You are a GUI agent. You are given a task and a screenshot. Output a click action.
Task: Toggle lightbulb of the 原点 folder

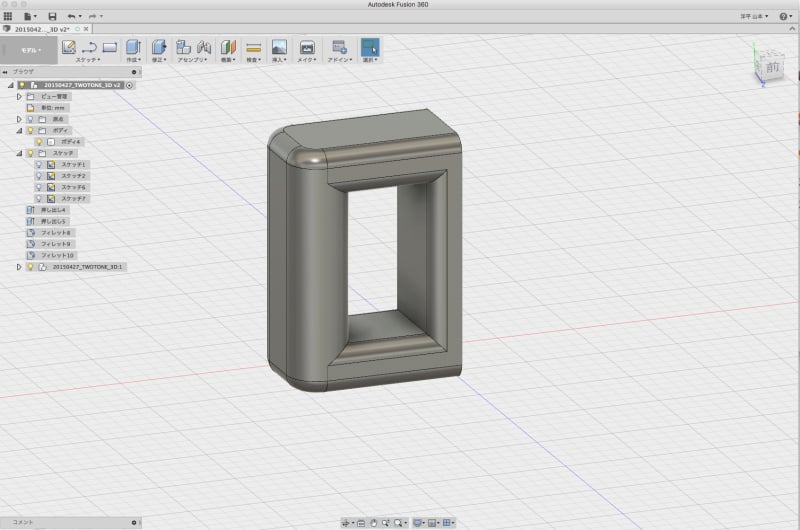tap(31, 119)
